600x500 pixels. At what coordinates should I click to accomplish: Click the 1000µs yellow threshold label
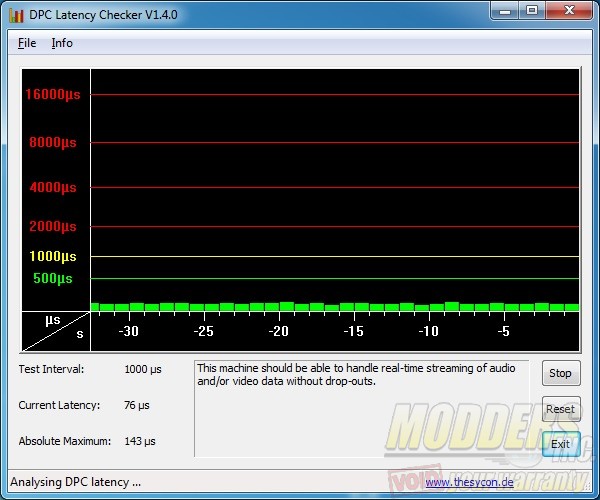pos(53,256)
